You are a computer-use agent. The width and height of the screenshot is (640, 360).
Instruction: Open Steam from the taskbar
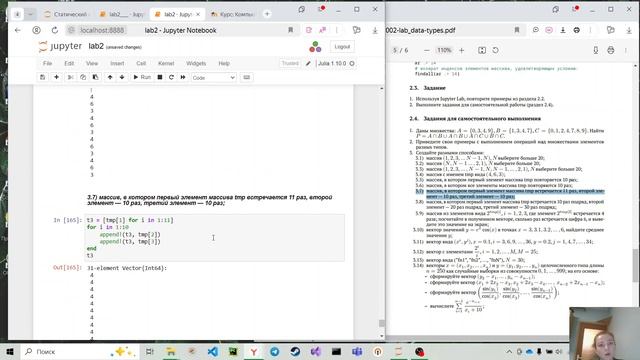[x=296, y=351]
